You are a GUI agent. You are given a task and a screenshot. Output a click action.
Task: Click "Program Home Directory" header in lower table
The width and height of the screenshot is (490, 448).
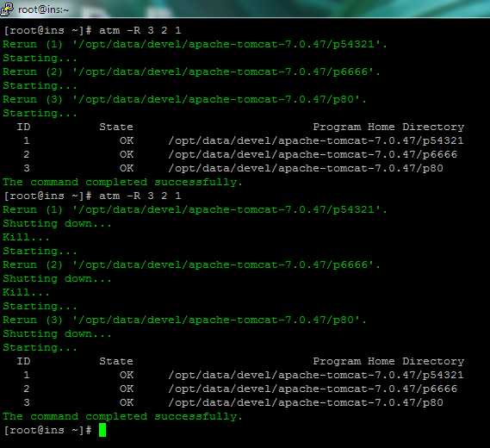pyautogui.click(x=388, y=361)
